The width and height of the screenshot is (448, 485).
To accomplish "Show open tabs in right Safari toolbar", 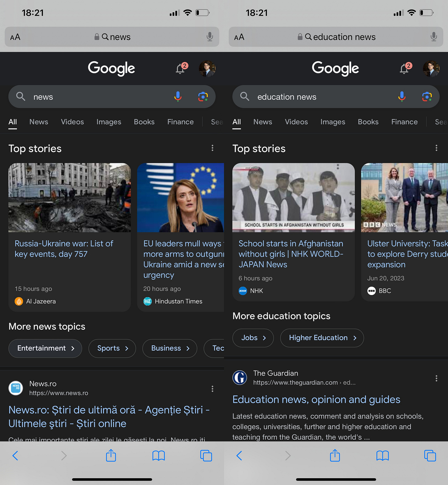I will (x=430, y=456).
